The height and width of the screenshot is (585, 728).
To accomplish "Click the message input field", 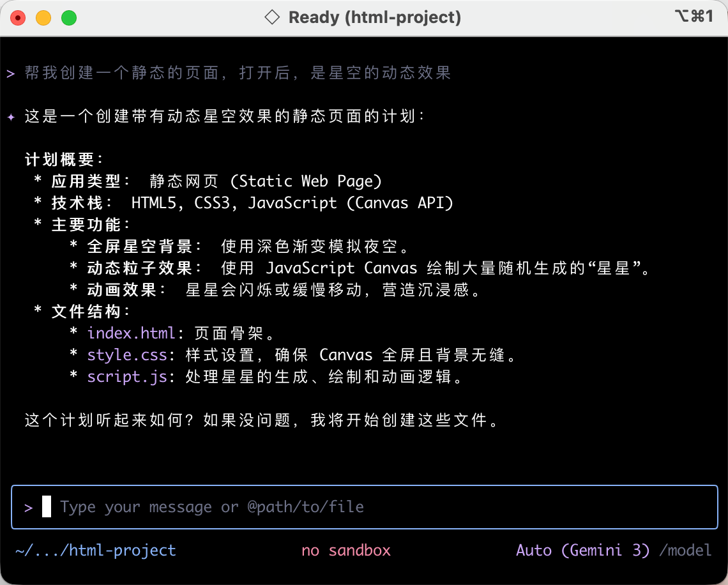I will click(365, 507).
